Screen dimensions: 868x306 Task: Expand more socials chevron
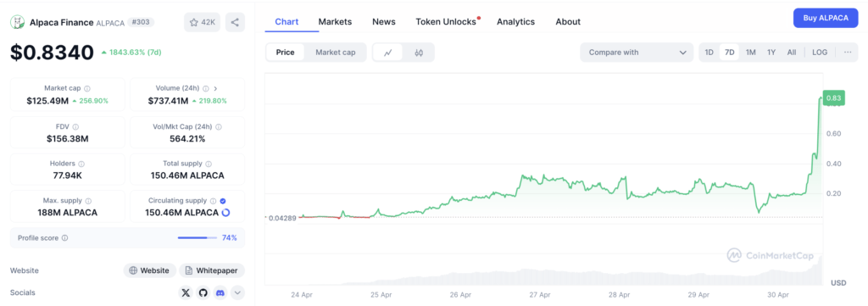[x=237, y=292]
